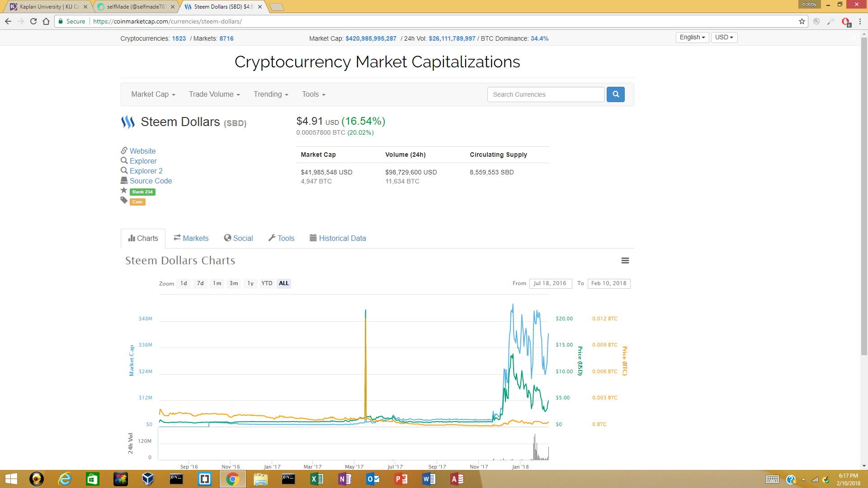Click the Markets count 8716 link
Screen dimensions: 868x488
pos(226,38)
